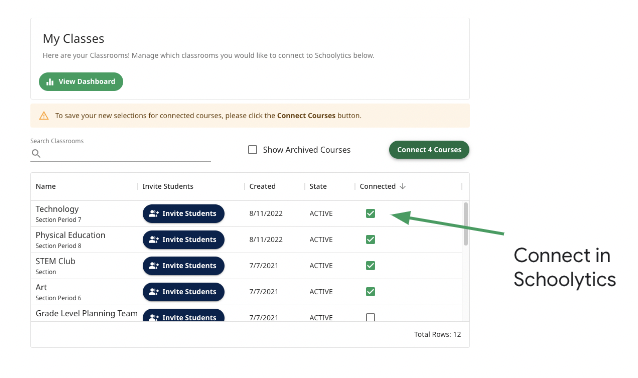This screenshot has width=638, height=378.
Task: Invite students to Physical Education class
Action: [x=184, y=240]
